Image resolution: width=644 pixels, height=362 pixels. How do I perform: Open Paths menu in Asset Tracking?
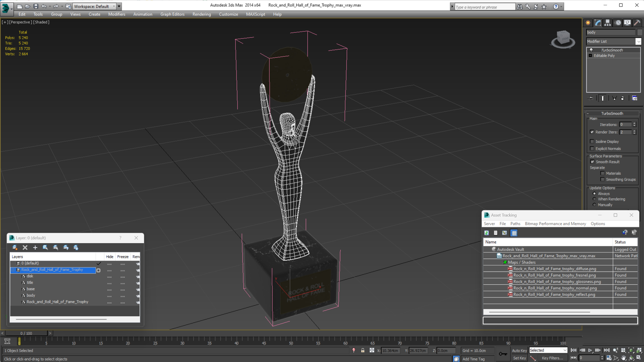coord(515,224)
